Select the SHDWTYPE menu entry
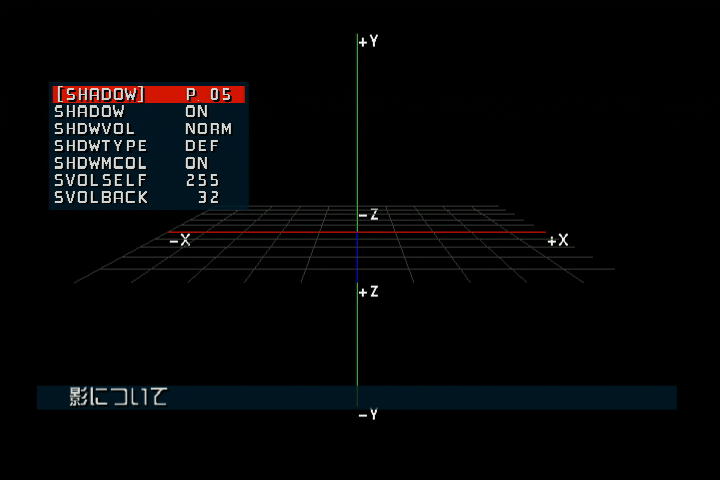This screenshot has width=720, height=480. coord(101,146)
